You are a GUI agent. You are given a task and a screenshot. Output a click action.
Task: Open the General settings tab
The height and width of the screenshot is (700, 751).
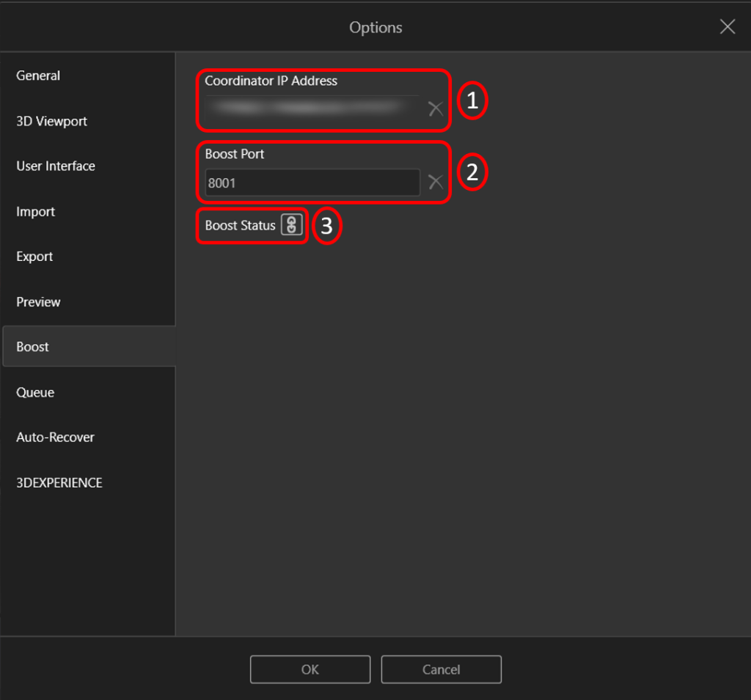tap(38, 75)
